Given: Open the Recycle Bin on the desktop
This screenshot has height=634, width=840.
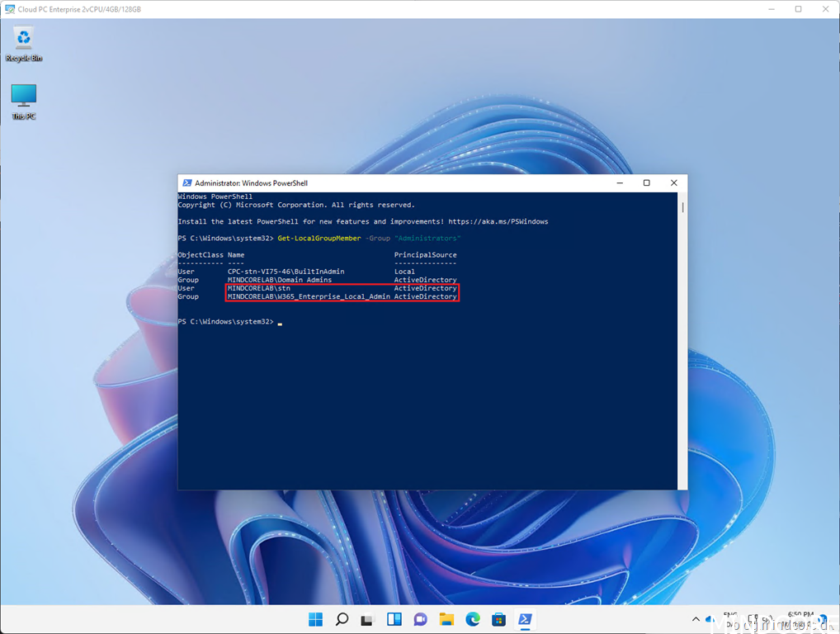Looking at the screenshot, I should (22, 40).
